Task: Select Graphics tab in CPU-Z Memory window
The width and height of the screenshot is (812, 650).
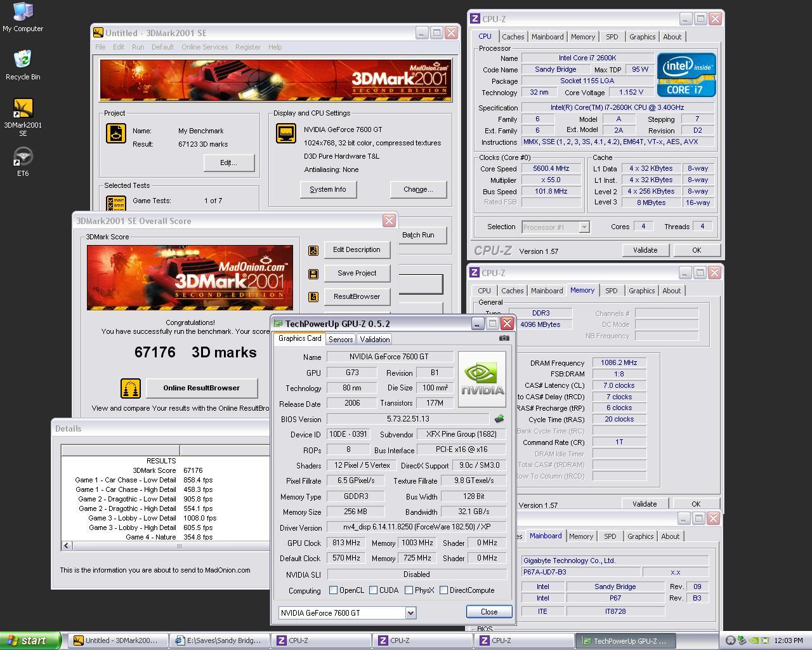Action: click(x=641, y=291)
